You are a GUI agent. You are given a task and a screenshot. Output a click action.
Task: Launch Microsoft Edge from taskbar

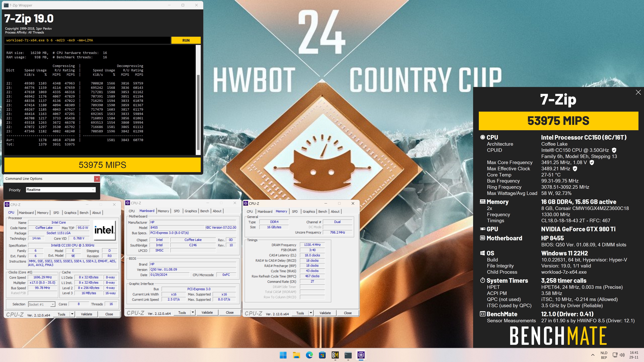pyautogui.click(x=309, y=355)
